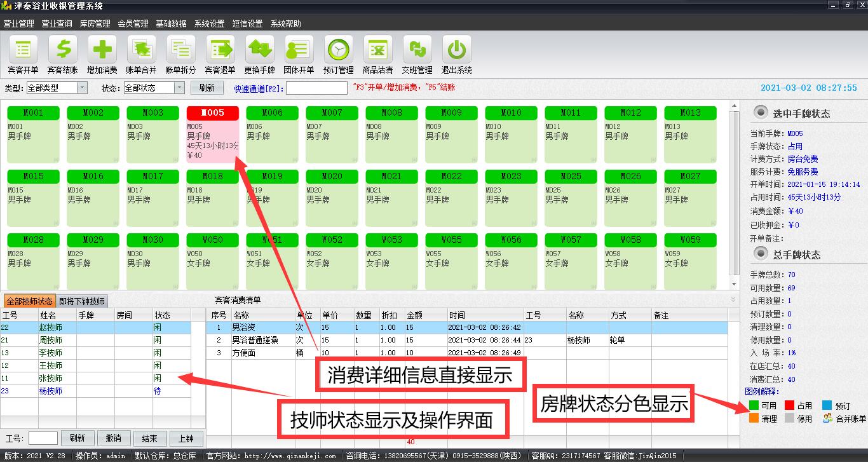Screen dimensions: 868x462
Task: Click the 快速通道 input field
Action: pyautogui.click(x=316, y=88)
